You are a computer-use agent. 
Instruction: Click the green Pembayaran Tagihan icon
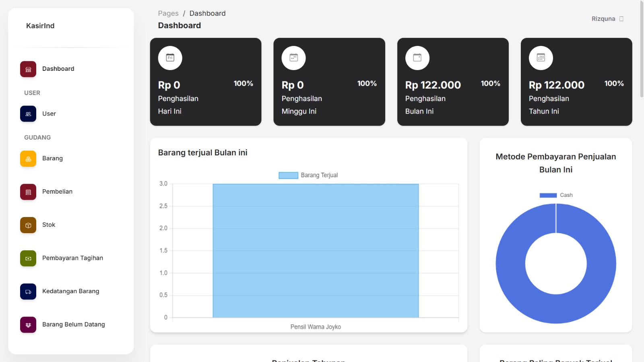[28, 259]
